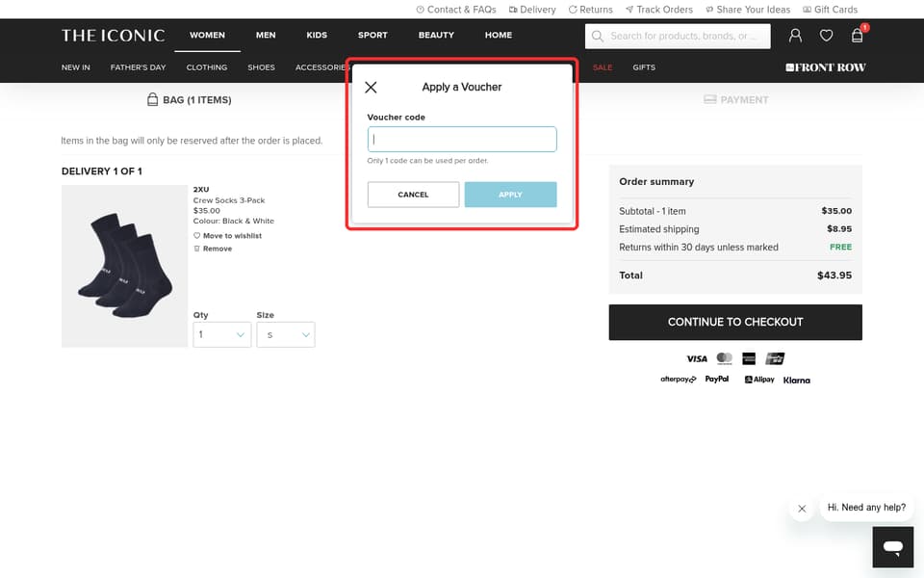This screenshot has width=924, height=578.
Task: Open the SALE menu
Action: [603, 67]
